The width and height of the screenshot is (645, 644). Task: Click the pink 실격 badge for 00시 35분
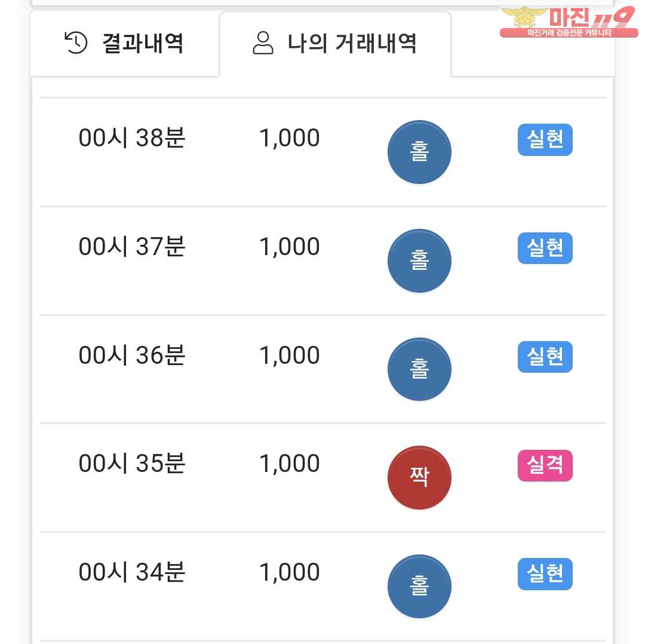click(545, 465)
